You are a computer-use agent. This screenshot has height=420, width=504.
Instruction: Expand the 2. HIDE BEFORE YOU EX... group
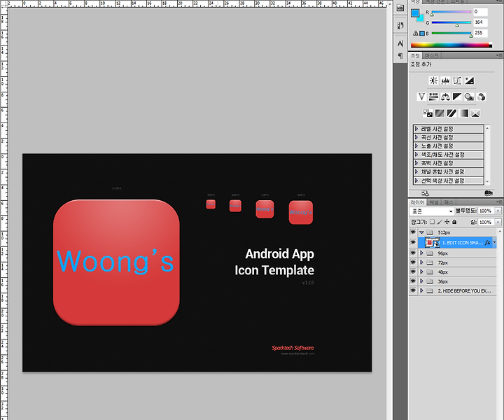421,290
